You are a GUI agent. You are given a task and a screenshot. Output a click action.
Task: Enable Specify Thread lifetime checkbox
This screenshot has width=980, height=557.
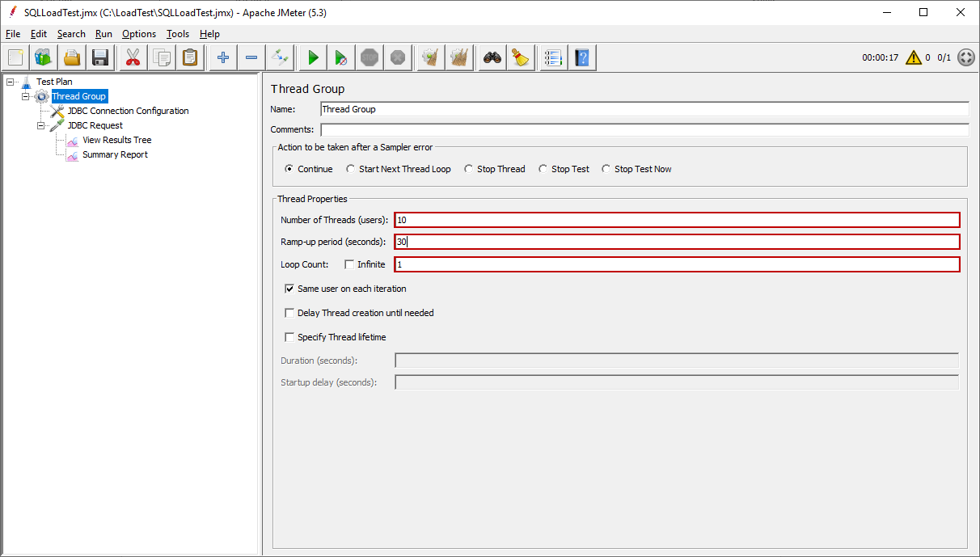pyautogui.click(x=289, y=337)
